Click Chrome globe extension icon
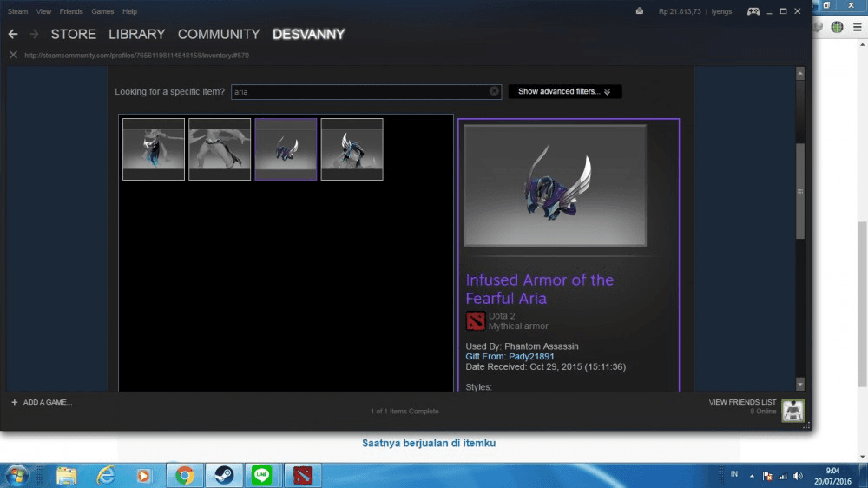The image size is (868, 488). (837, 27)
